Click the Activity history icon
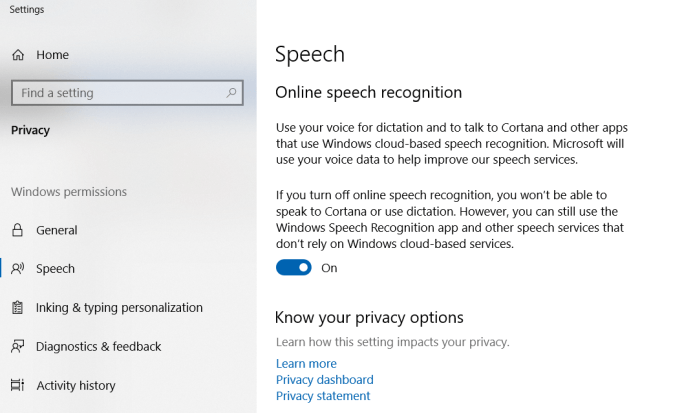 click(17, 385)
